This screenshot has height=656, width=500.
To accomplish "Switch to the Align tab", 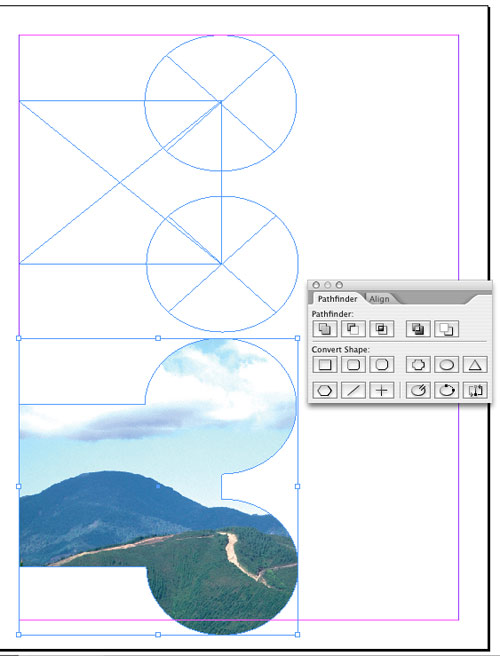I will 379,299.
